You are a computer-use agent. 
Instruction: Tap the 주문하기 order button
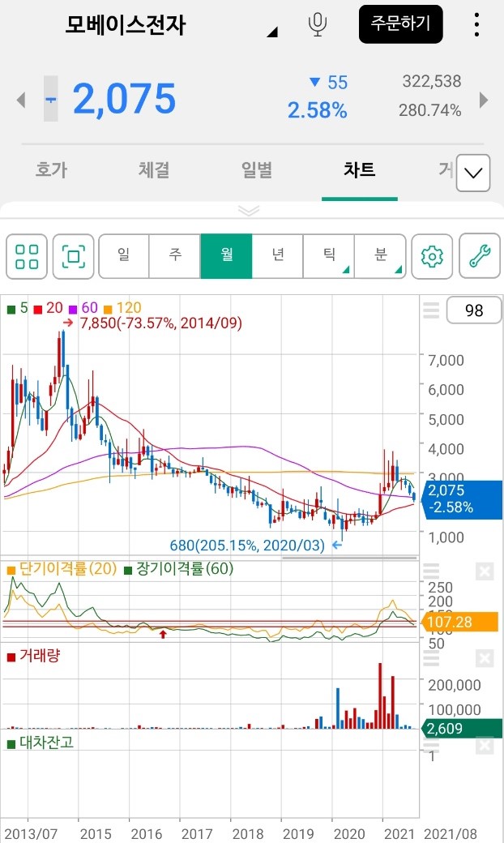(x=401, y=24)
